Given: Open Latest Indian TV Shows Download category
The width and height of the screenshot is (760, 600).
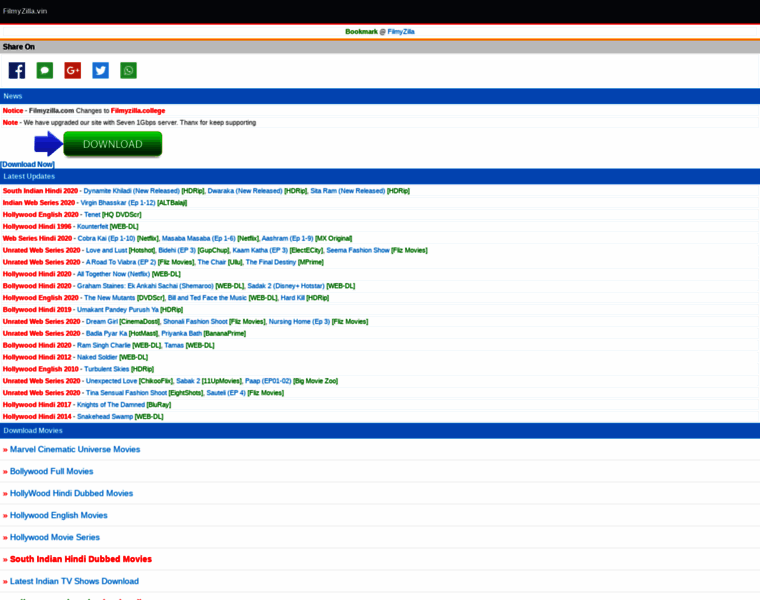Looking at the screenshot, I should [x=74, y=581].
